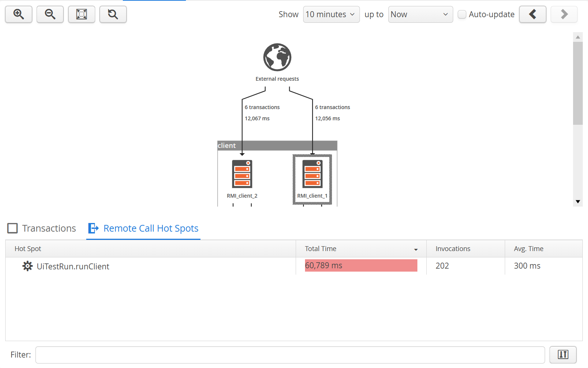Click in the Filter input field
The image size is (588, 368).
coord(290,355)
